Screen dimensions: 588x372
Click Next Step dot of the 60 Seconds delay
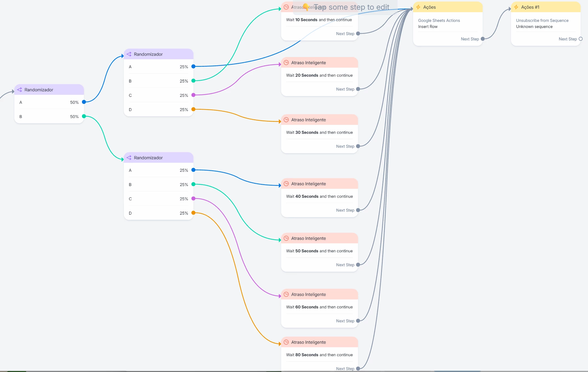[358, 321]
